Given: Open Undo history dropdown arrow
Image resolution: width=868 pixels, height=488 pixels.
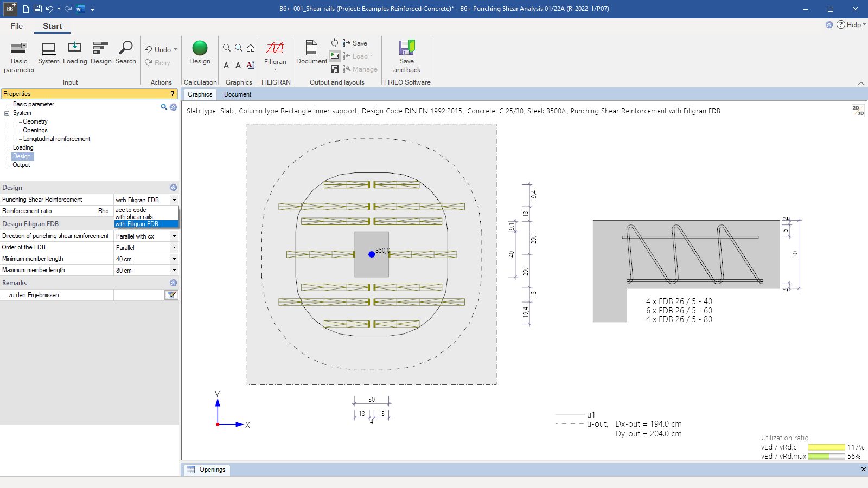Looking at the screenshot, I should [175, 49].
